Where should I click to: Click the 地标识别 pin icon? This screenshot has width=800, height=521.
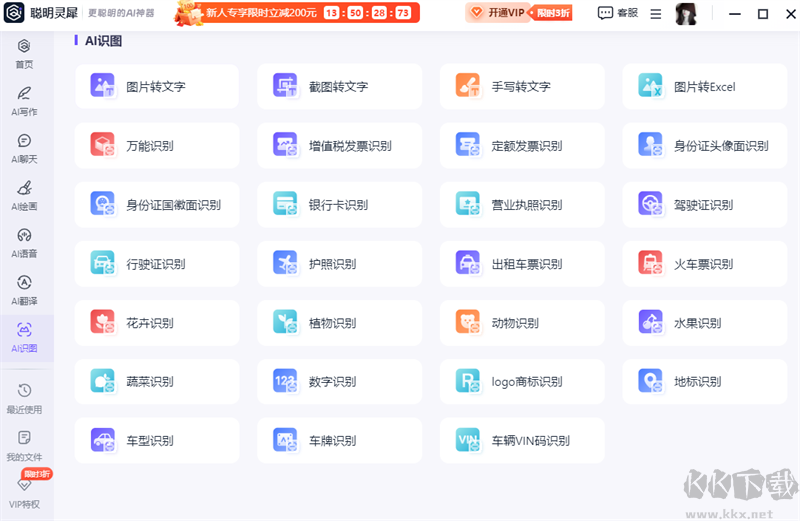click(651, 381)
